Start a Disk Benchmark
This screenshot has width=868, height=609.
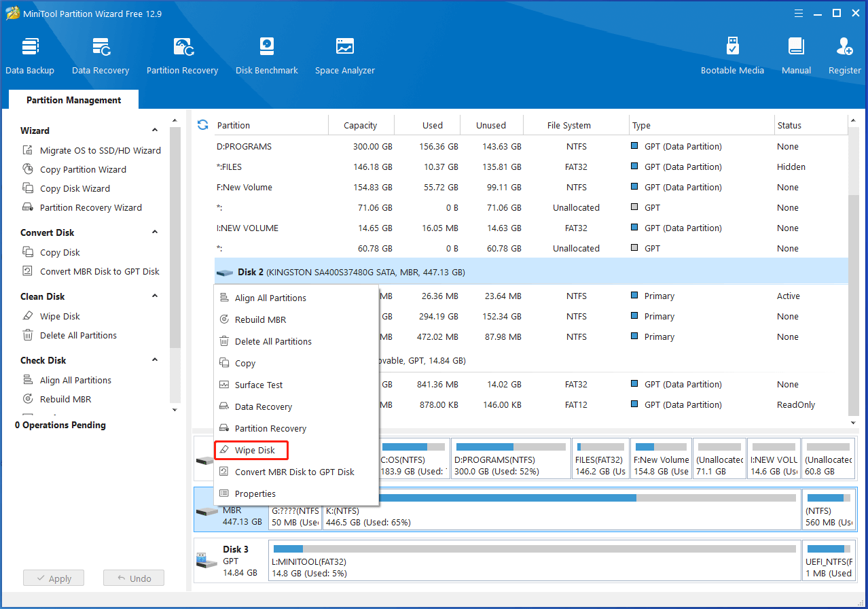266,54
